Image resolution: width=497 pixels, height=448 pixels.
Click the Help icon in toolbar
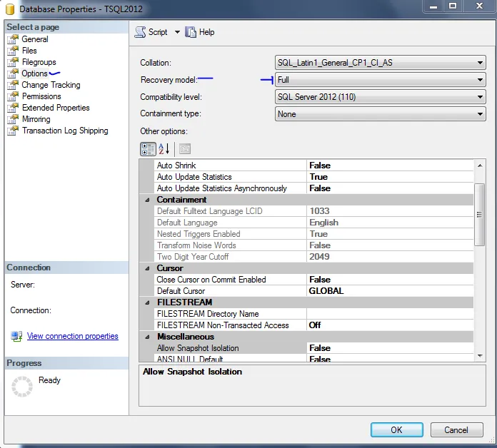(x=191, y=32)
